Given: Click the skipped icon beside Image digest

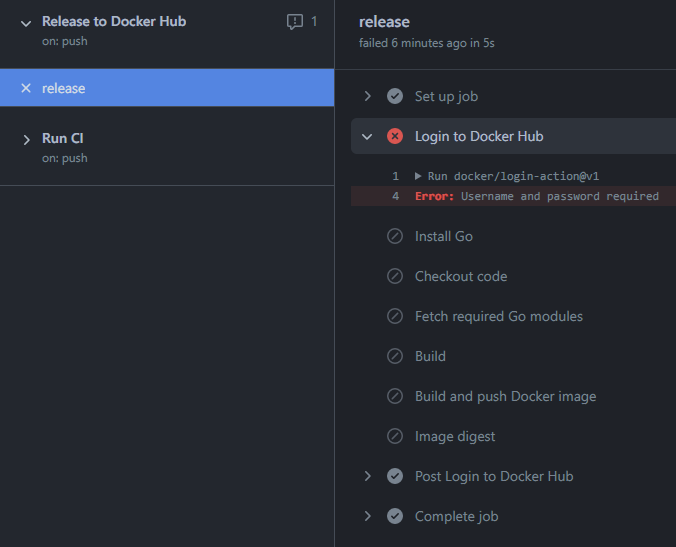Looking at the screenshot, I should (x=395, y=436).
